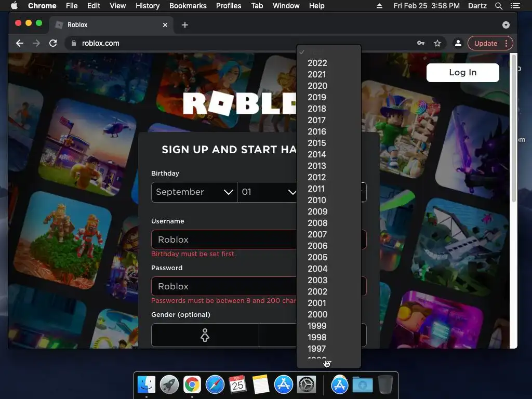
Task: Click the Log In button
Action: (463, 73)
